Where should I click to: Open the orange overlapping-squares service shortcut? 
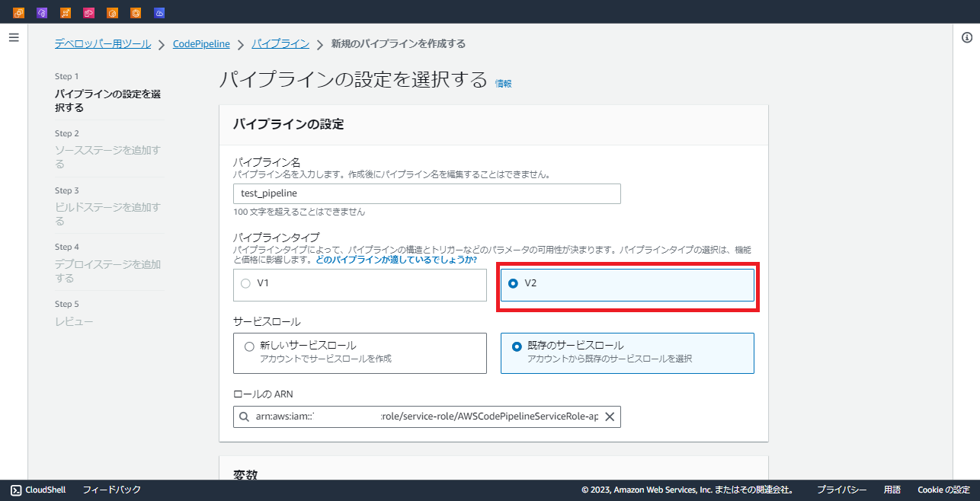19,13
